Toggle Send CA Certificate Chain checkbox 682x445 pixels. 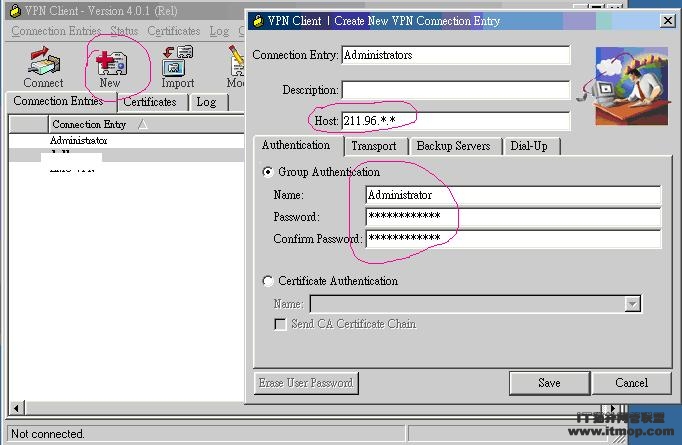point(280,324)
